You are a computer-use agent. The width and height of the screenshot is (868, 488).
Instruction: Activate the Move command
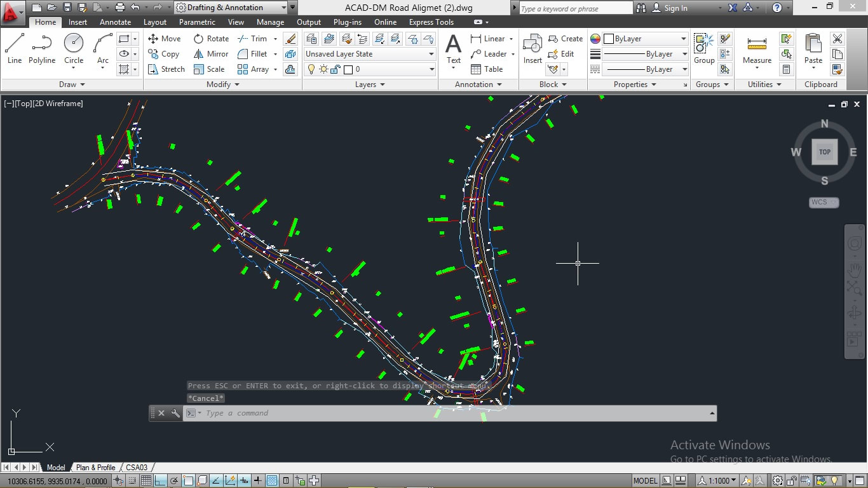pos(165,39)
